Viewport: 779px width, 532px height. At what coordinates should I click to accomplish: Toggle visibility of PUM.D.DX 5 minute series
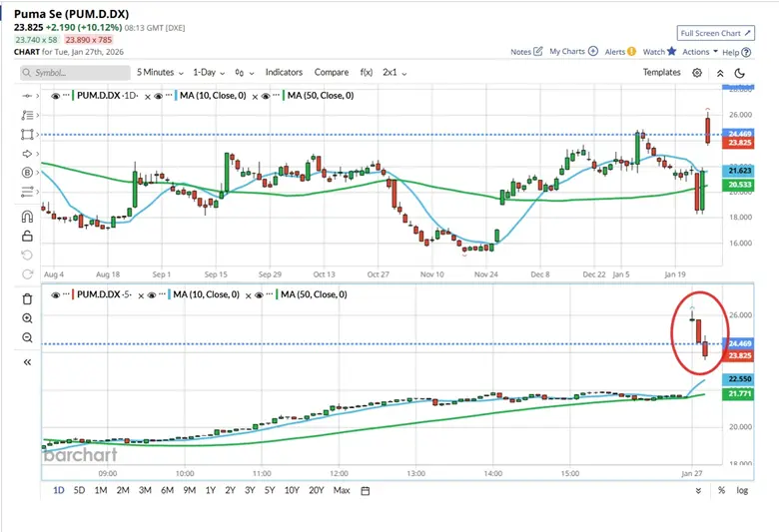(55, 295)
